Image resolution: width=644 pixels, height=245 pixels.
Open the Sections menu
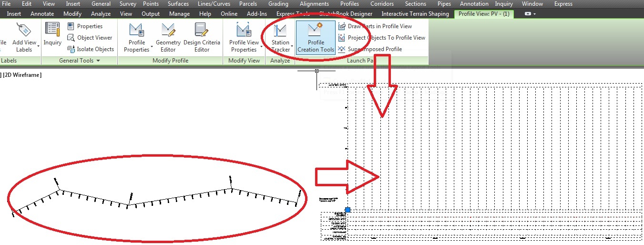click(x=416, y=4)
